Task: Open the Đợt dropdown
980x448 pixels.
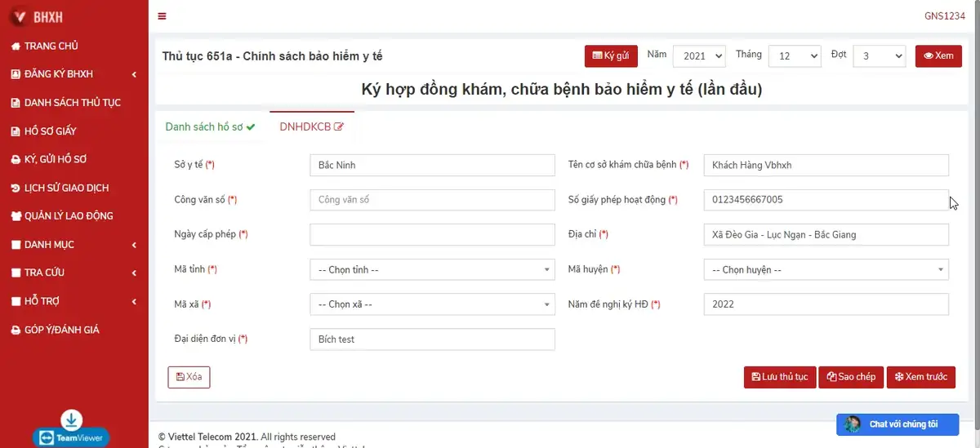Action: point(880,55)
